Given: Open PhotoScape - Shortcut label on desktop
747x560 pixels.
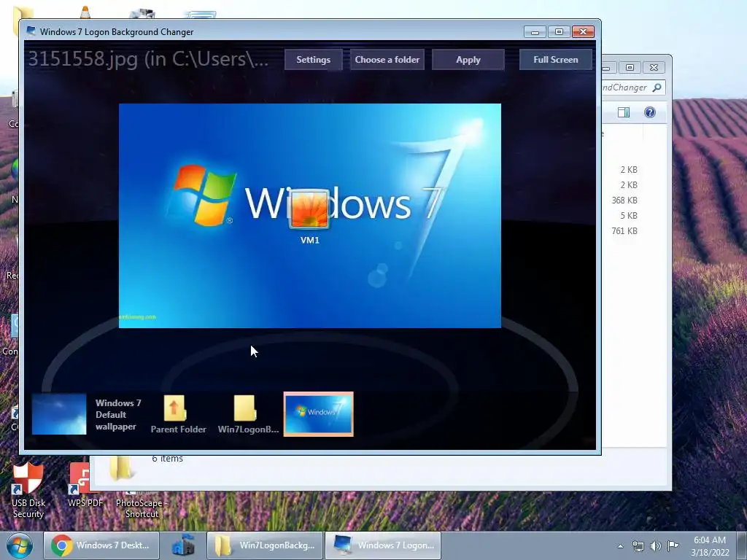Looking at the screenshot, I should [142, 508].
